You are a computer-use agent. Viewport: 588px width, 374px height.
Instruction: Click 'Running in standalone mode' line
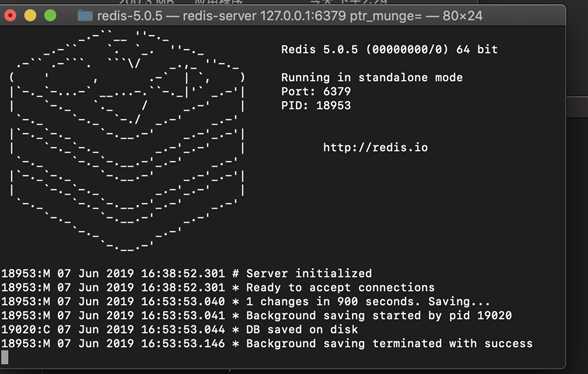[x=372, y=78]
